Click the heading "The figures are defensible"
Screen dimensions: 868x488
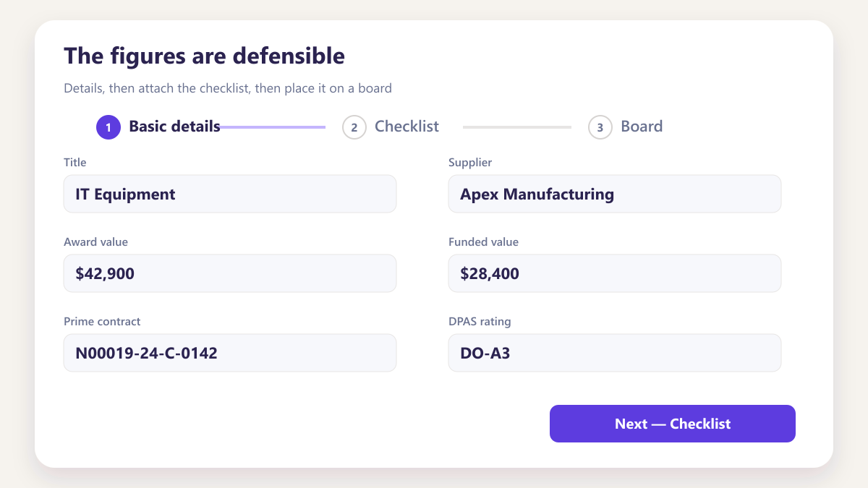pos(204,56)
